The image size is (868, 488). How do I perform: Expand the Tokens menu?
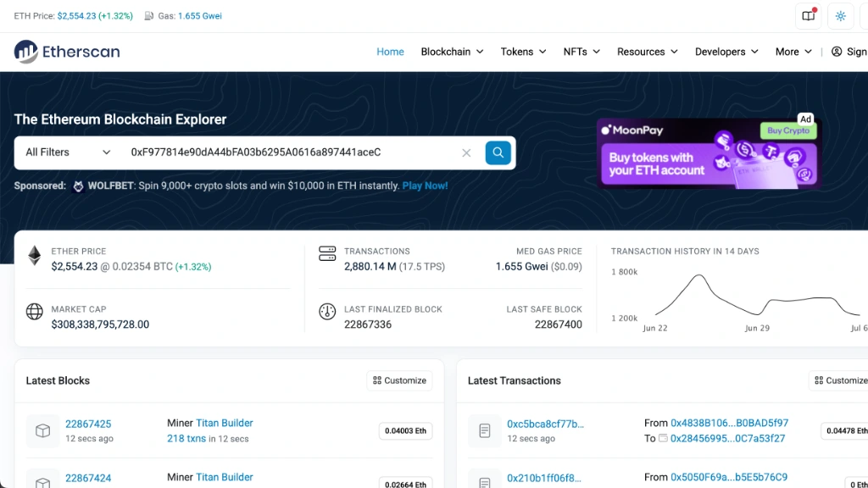point(523,52)
